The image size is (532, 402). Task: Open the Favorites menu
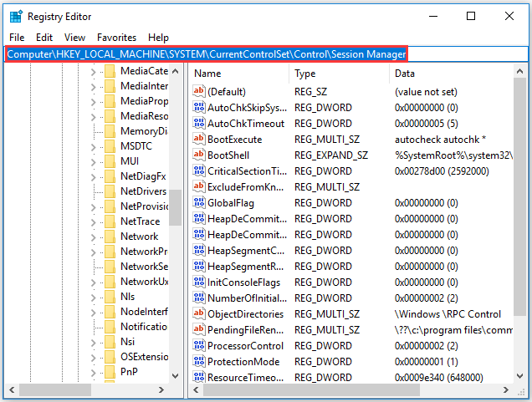(x=116, y=38)
